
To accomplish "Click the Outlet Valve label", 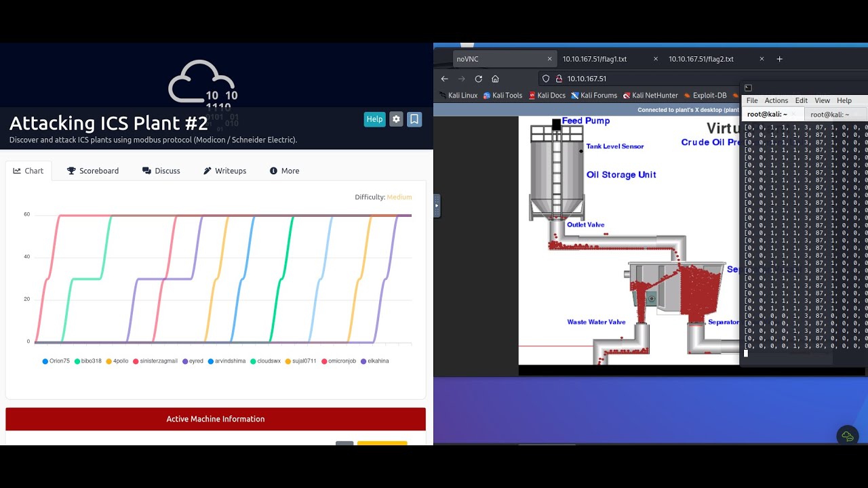I will 586,225.
